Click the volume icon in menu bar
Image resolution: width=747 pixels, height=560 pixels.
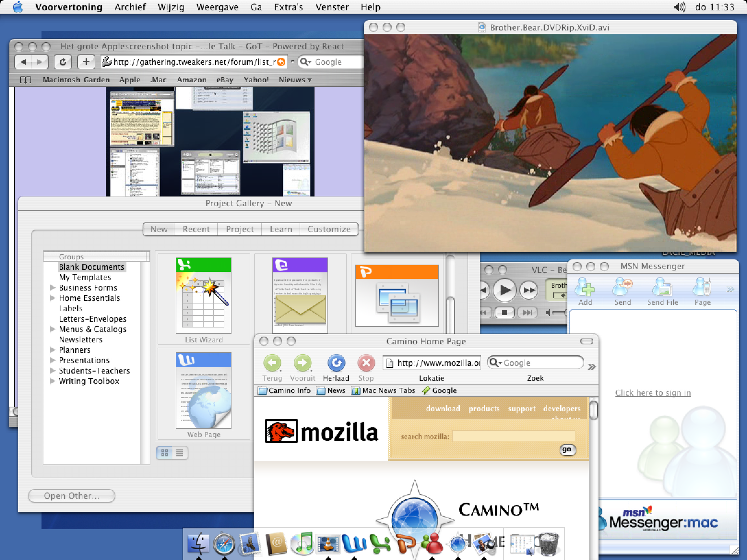point(680,7)
